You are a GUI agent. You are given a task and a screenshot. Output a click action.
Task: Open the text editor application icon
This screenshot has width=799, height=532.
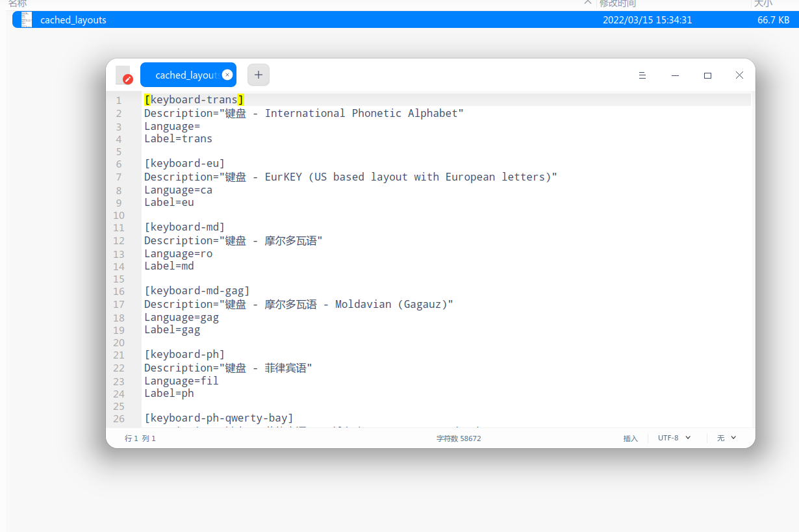[123, 75]
